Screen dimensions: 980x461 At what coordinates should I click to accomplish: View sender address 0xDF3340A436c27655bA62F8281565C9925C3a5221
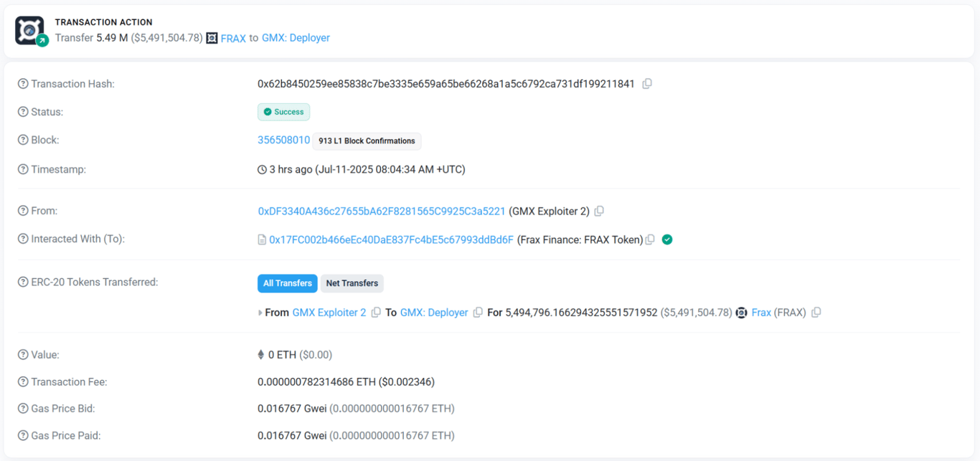[380, 211]
